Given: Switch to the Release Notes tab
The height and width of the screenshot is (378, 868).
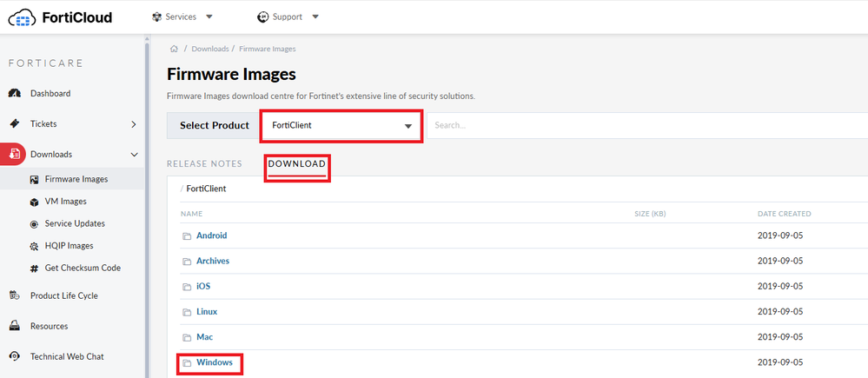Looking at the screenshot, I should (204, 163).
